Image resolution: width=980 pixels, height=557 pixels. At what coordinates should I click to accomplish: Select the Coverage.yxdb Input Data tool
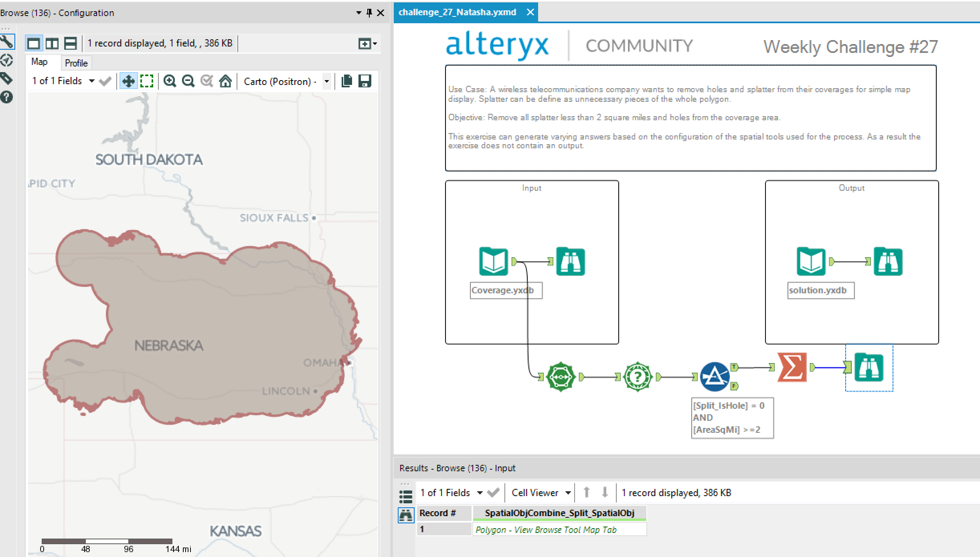494,261
